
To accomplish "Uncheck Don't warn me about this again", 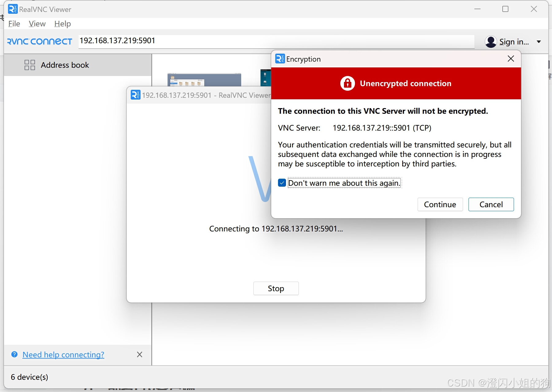I will point(282,183).
